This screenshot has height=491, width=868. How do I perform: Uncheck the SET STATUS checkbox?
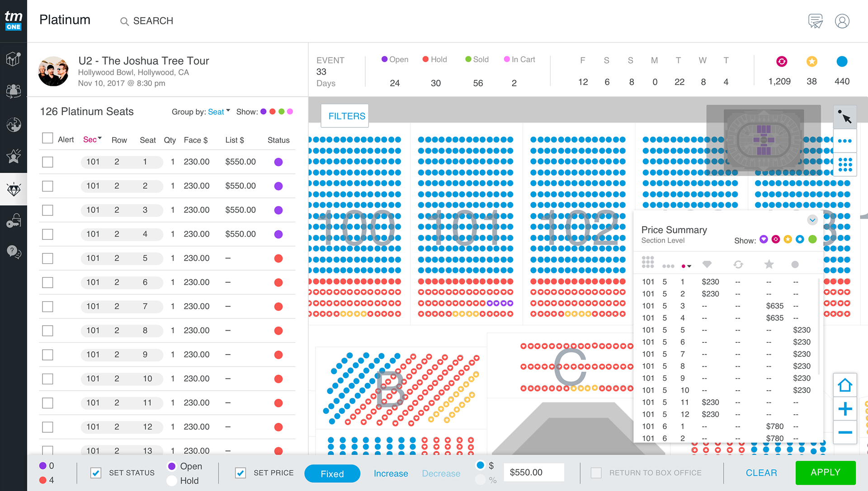(96, 473)
